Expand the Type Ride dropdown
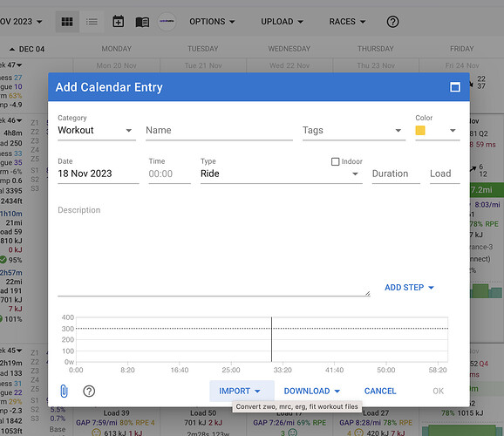The height and width of the screenshot is (436, 504). [282, 174]
